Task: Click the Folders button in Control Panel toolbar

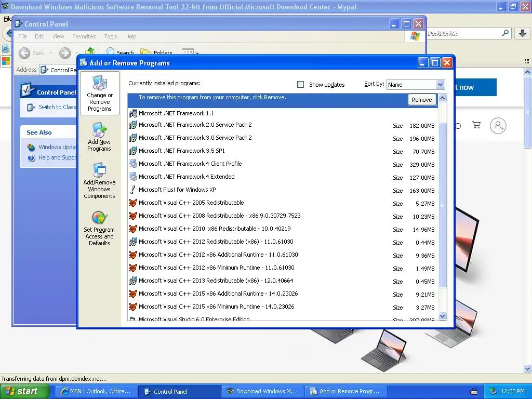Action: point(156,52)
